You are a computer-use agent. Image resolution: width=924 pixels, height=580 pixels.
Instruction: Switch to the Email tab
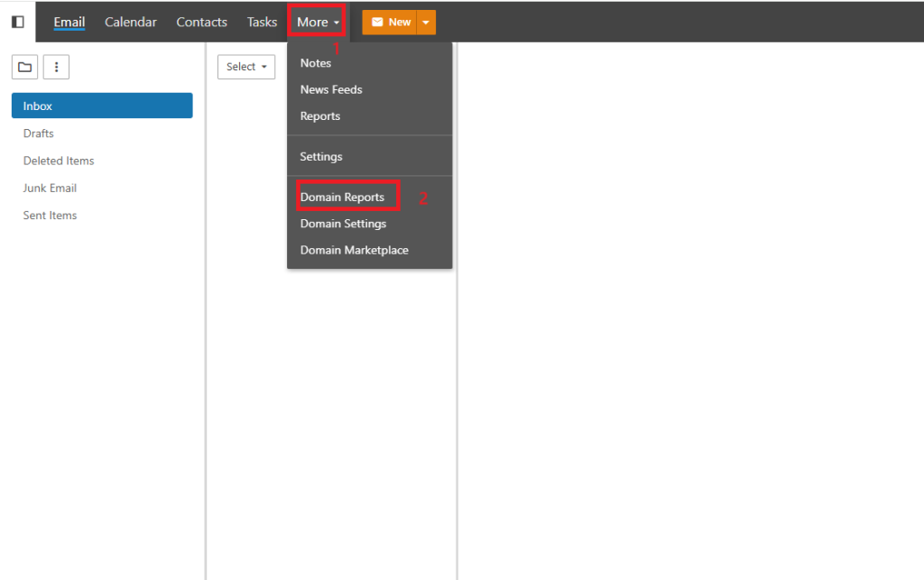coord(69,23)
